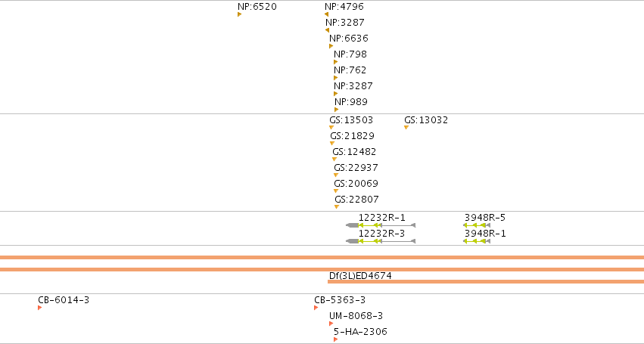Open the GS:13032 feature label

point(426,120)
